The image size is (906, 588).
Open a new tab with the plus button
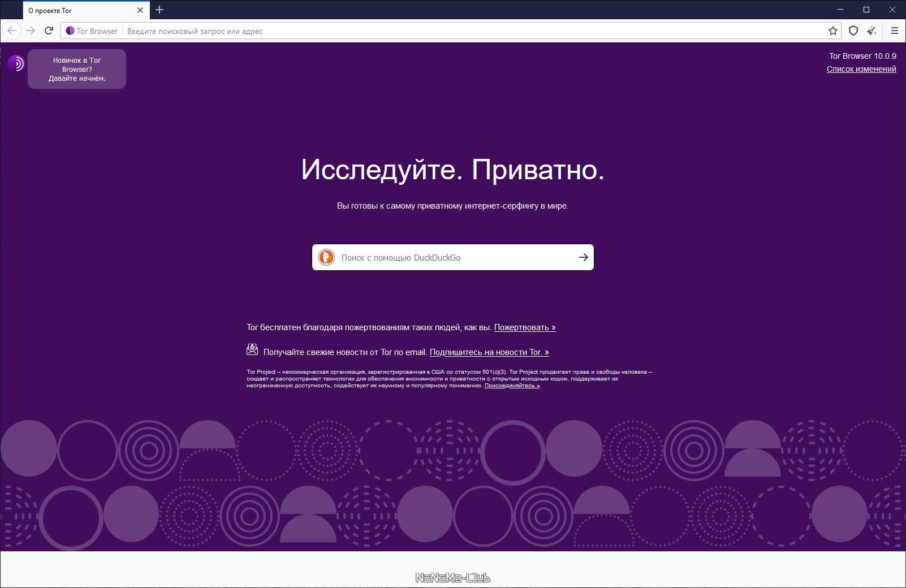click(159, 10)
